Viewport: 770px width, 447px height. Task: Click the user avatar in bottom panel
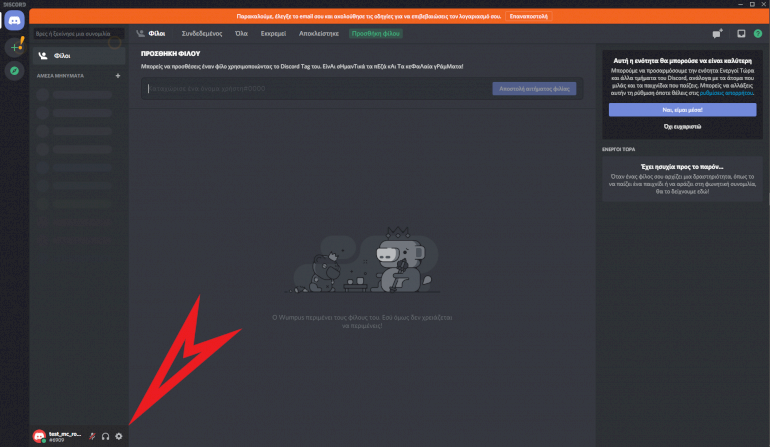39,436
